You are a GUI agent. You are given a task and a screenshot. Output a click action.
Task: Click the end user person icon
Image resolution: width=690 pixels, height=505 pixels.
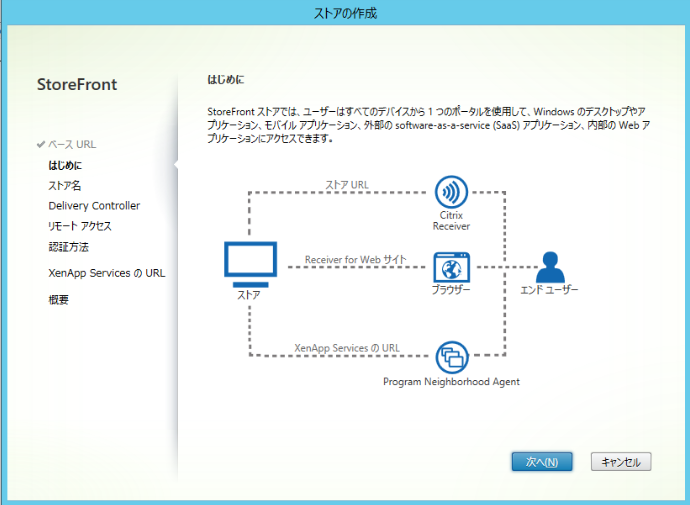[x=550, y=267]
